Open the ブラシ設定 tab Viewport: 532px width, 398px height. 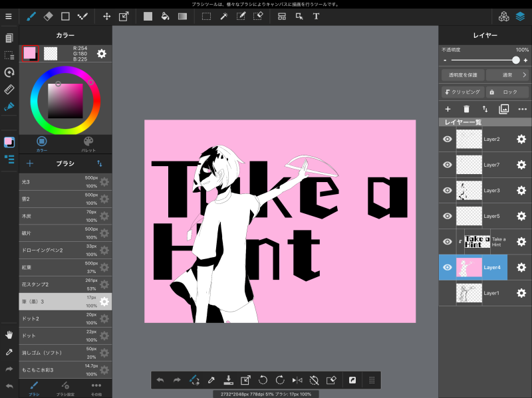click(65, 387)
